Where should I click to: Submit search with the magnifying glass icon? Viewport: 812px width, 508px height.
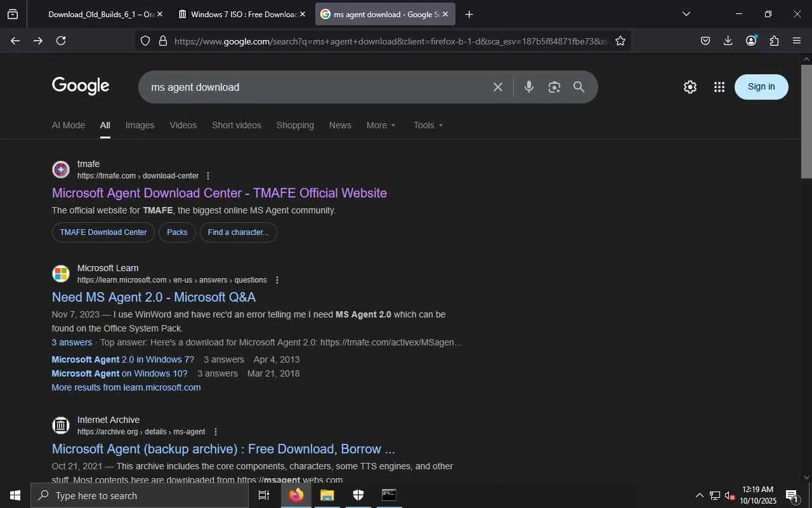point(579,87)
